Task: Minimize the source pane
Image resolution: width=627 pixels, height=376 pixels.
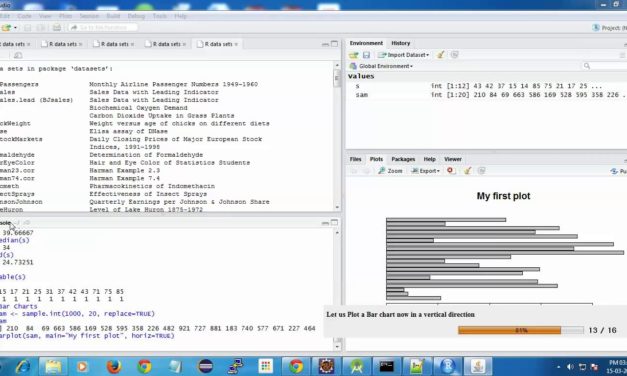Action: [x=325, y=44]
